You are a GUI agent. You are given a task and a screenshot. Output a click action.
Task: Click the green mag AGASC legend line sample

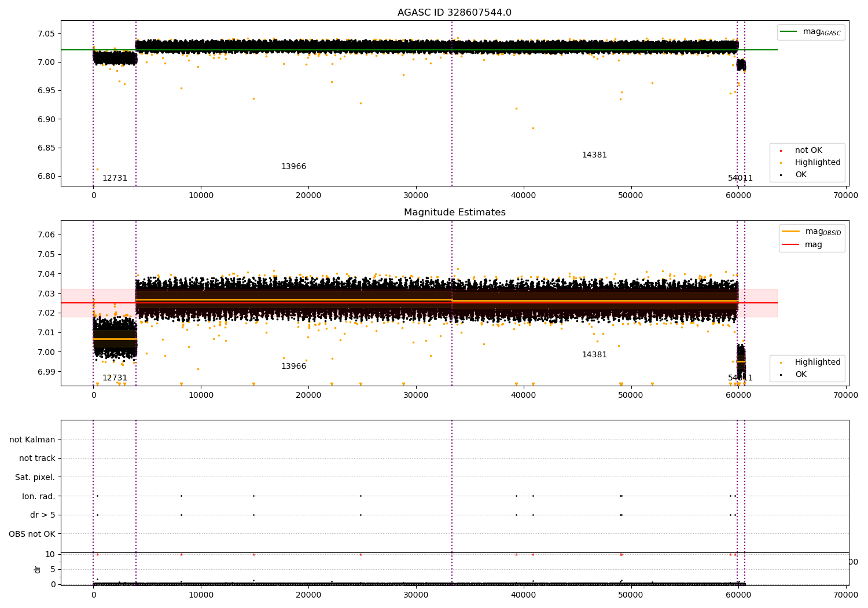788,32
